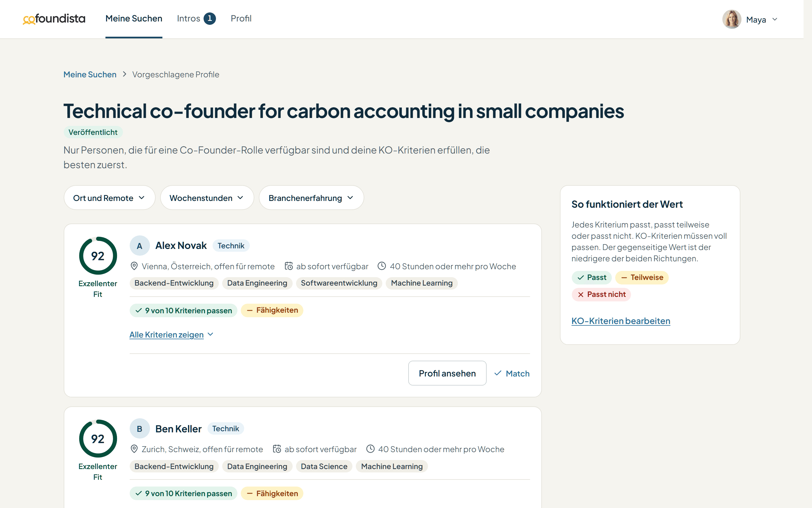This screenshot has height=508, width=812.
Task: Open Maya's user avatar photo
Action: 731,19
